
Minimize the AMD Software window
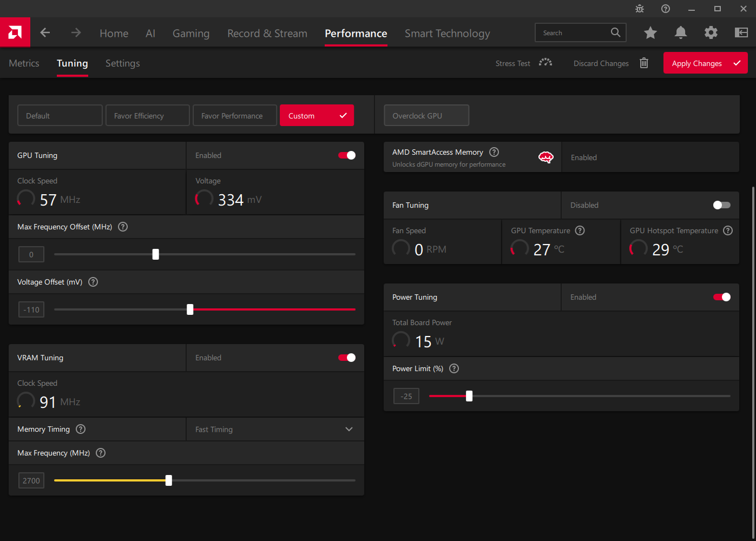click(692, 9)
